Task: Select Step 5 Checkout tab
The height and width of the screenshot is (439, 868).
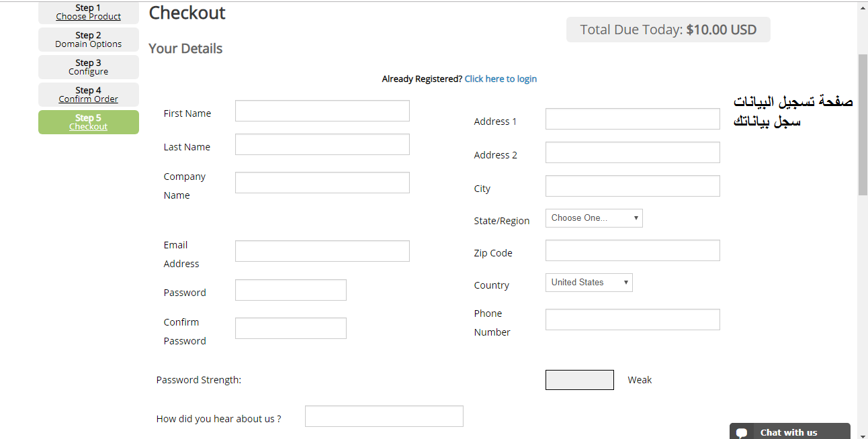Action: point(89,122)
